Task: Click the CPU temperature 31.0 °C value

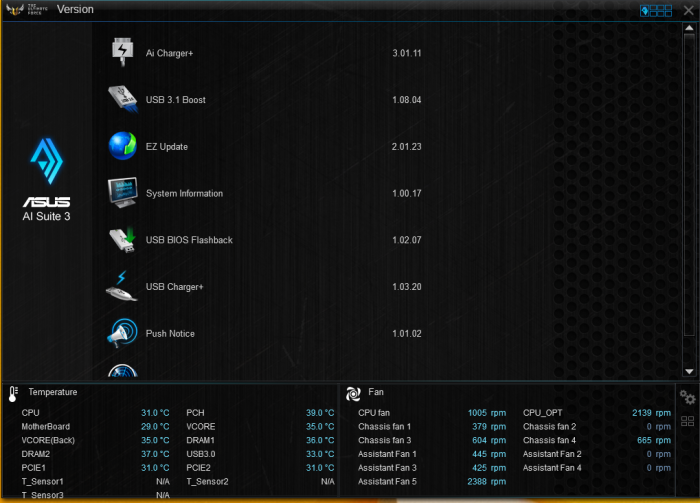Action: pyautogui.click(x=155, y=413)
